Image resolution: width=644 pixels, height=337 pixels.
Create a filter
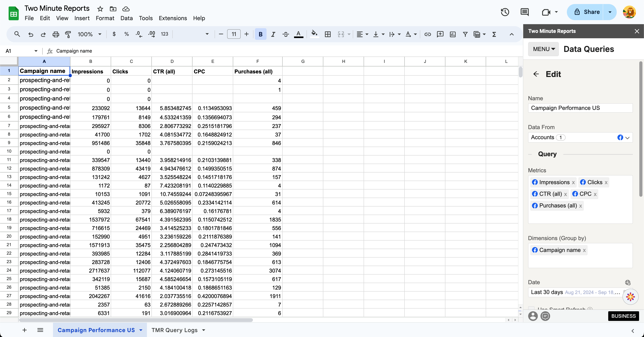[x=465, y=34]
